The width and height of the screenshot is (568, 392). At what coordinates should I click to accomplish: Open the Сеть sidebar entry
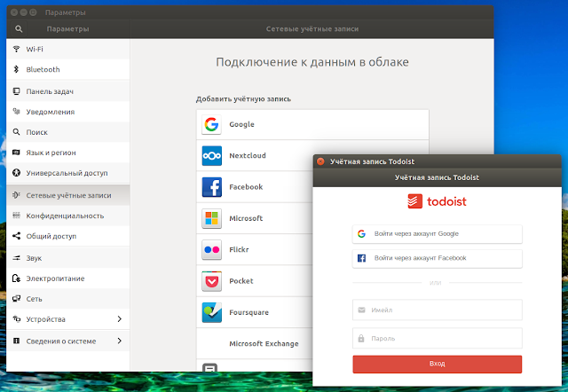[x=68, y=299]
